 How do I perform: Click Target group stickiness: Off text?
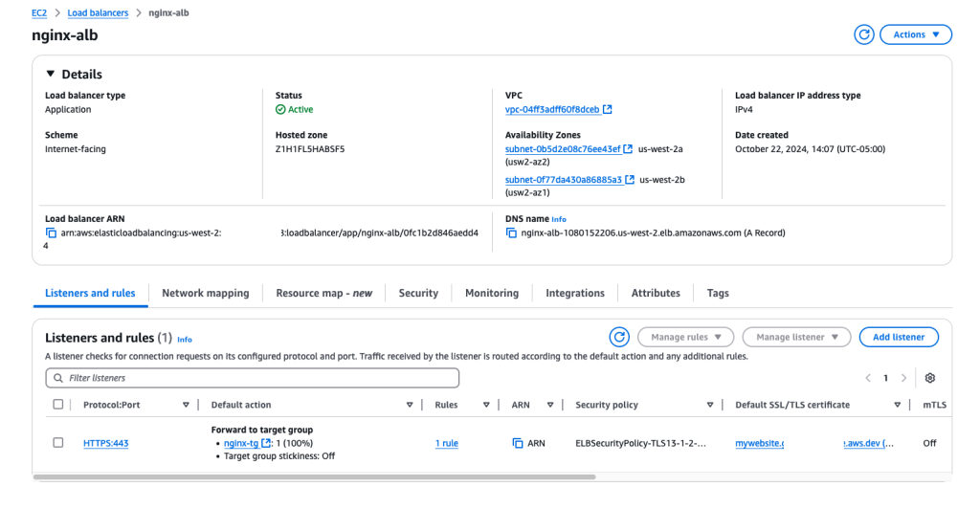click(x=279, y=456)
